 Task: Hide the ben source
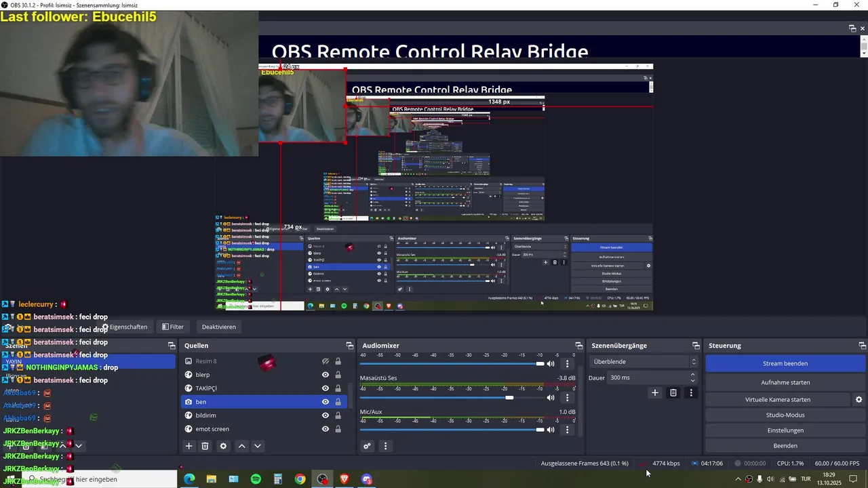coord(325,402)
